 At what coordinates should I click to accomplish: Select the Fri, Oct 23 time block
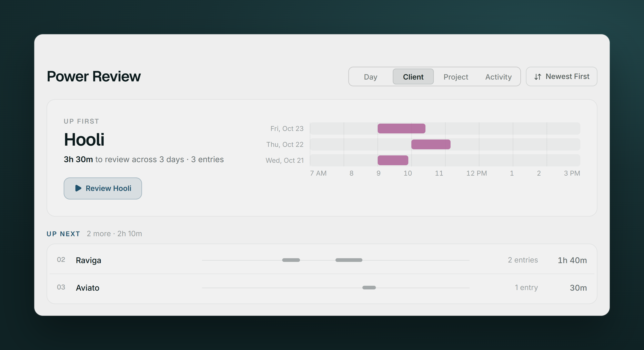pos(401,128)
